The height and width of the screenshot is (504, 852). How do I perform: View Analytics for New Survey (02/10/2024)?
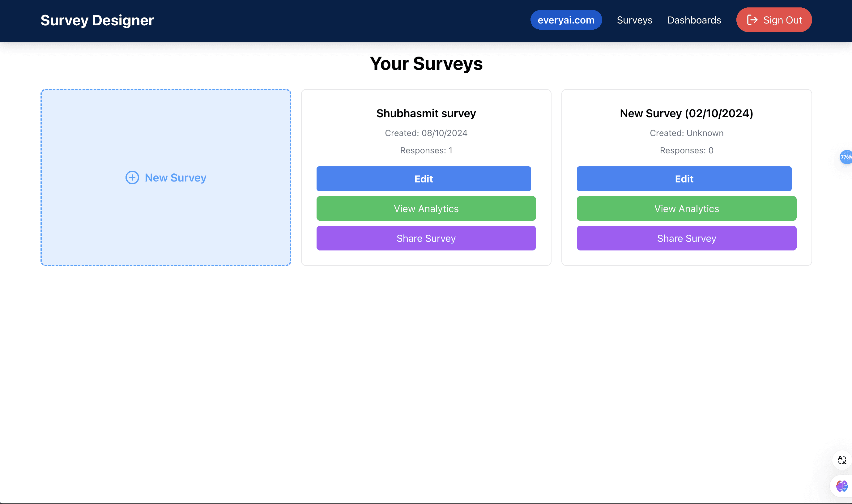686,208
